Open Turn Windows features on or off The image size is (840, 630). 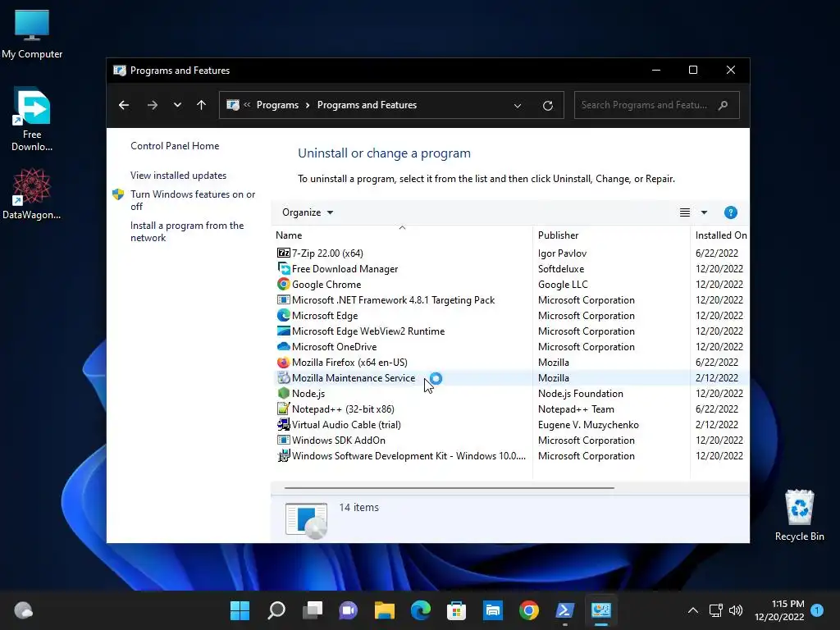[193, 200]
